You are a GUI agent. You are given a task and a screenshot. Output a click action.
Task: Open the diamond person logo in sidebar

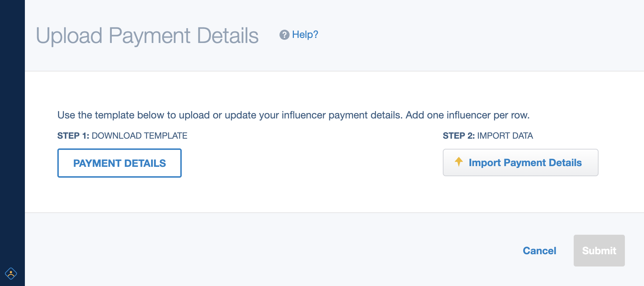coord(11,273)
